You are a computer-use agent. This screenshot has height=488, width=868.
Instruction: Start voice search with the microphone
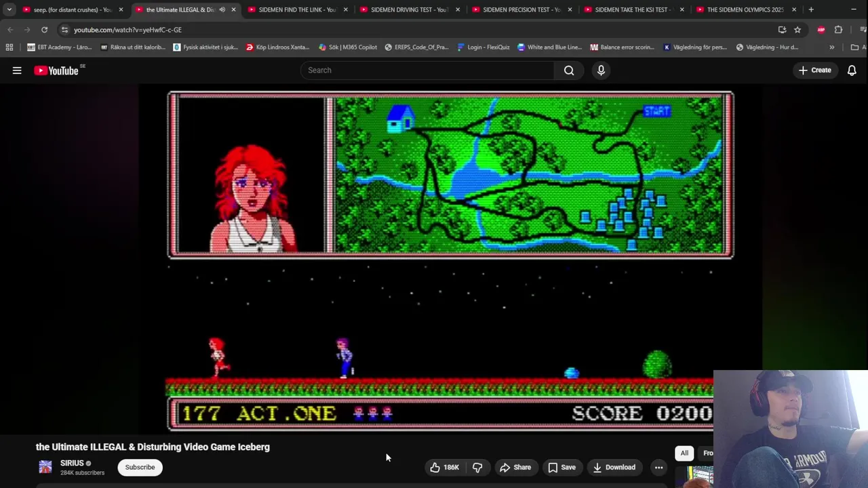[x=601, y=70]
